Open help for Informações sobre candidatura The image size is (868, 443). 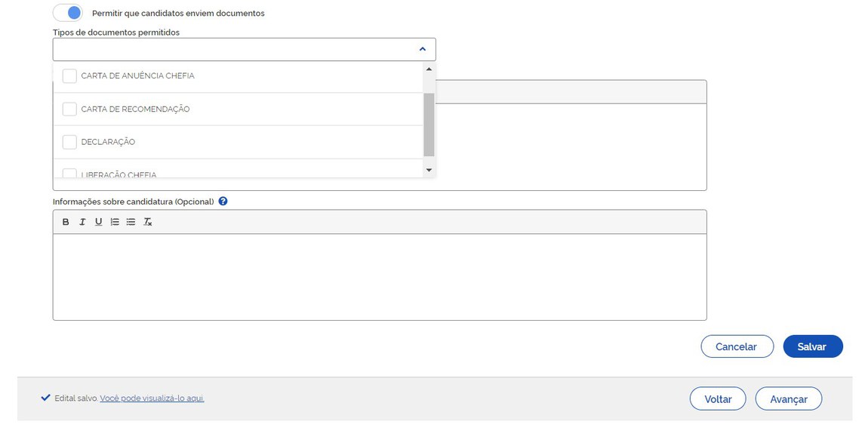click(223, 202)
